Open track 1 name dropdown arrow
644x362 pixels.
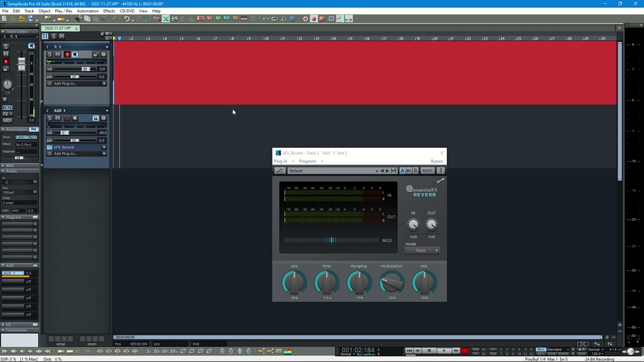click(x=107, y=47)
